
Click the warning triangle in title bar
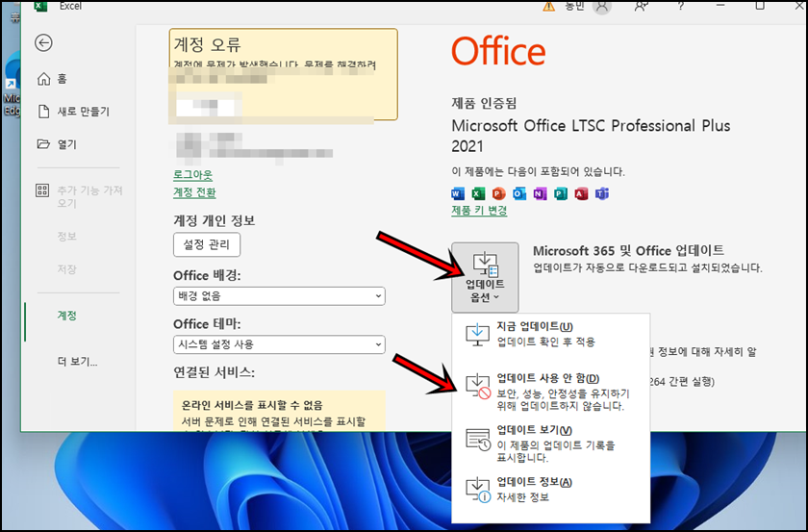549,6
